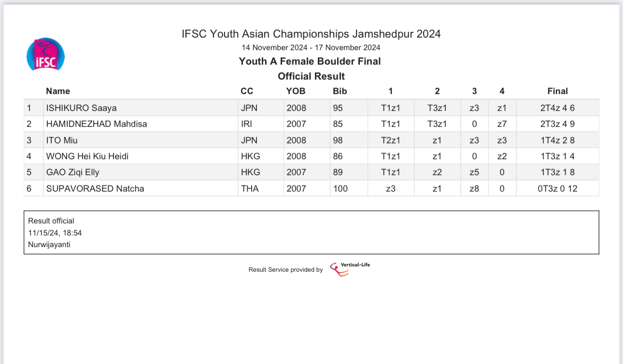Click the Name column header
The width and height of the screenshot is (623, 364).
click(x=58, y=91)
